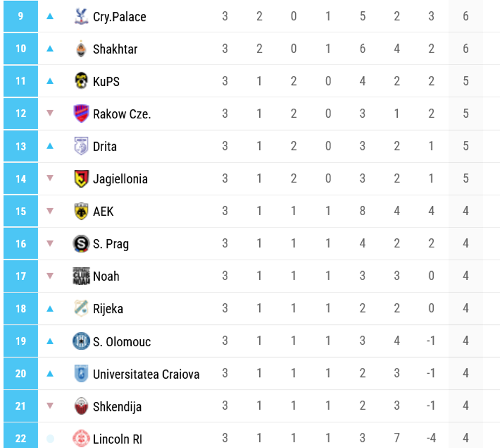Click the AEK eagle logo
This screenshot has width=500, height=448.
81,211
